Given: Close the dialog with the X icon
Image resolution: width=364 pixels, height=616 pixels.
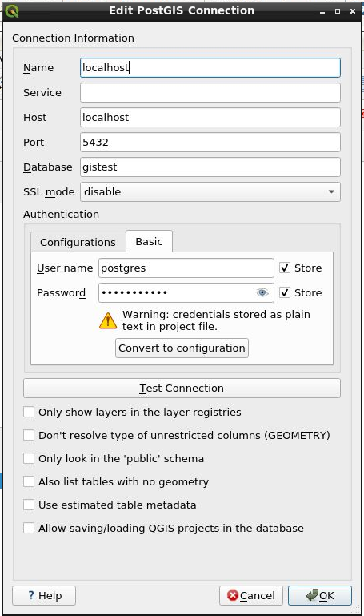Looking at the screenshot, I should 353,11.
